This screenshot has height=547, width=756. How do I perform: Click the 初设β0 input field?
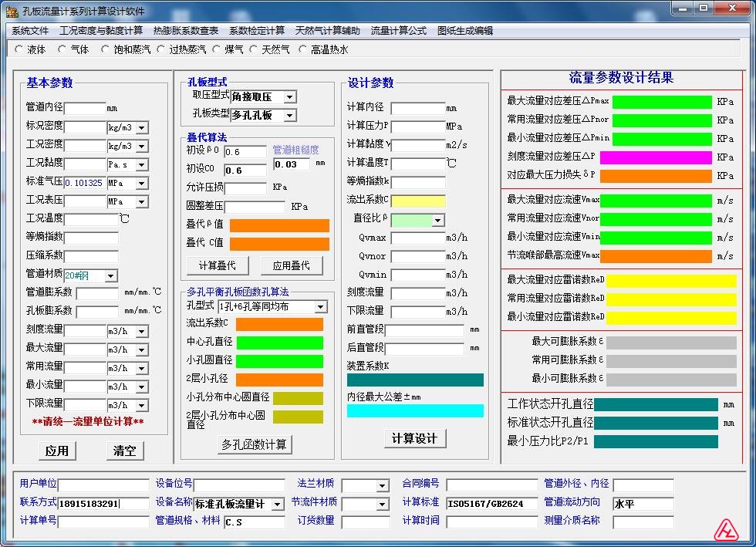tap(245, 151)
